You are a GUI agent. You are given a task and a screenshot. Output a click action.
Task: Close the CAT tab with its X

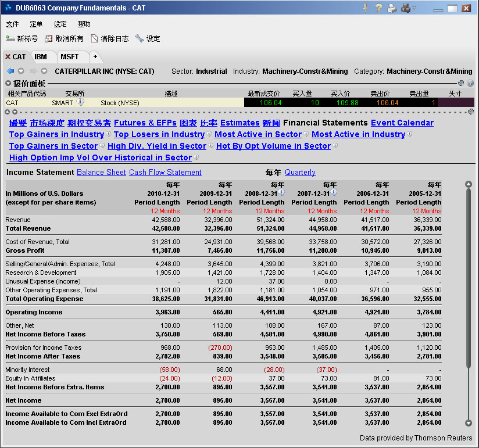tap(8, 57)
